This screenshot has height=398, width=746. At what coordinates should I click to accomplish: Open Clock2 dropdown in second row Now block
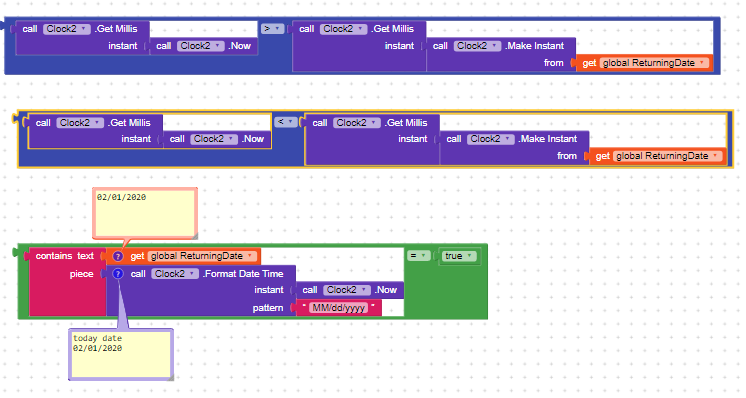214,139
